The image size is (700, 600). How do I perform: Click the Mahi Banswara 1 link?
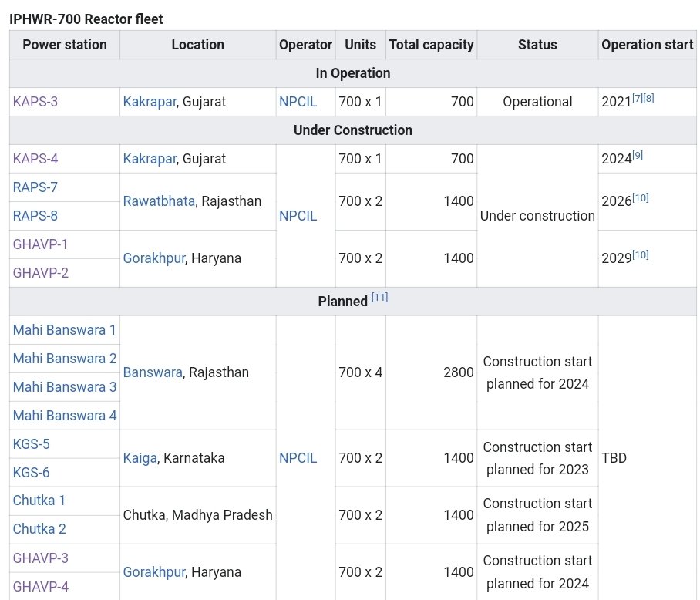tap(65, 330)
